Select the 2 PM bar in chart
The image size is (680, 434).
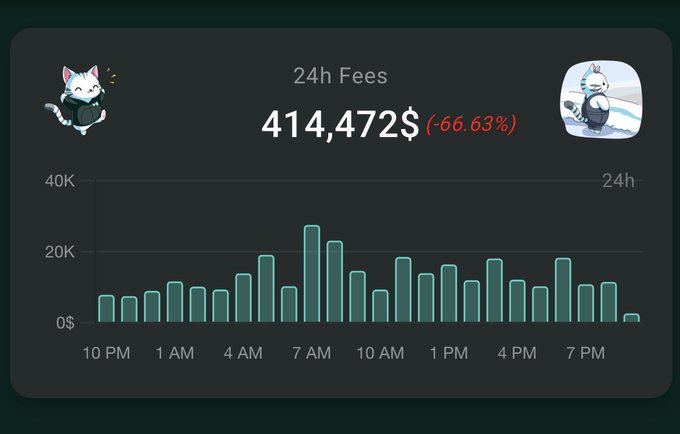point(472,301)
